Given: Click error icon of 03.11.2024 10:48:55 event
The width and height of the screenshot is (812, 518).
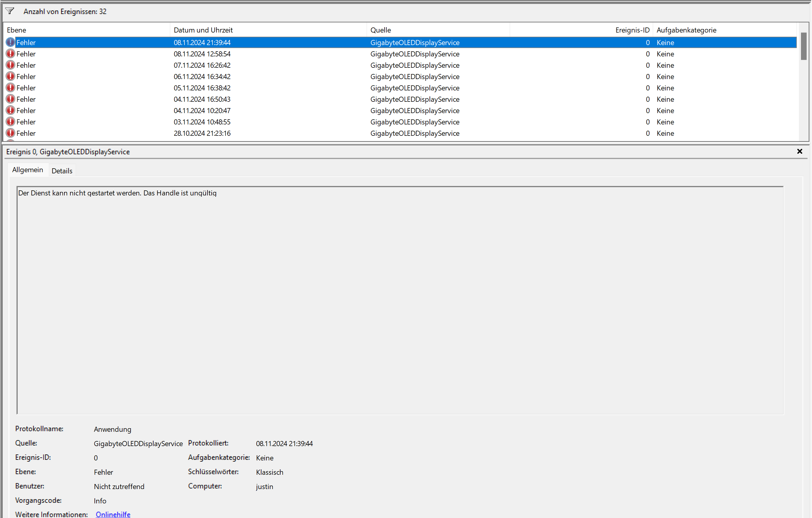Looking at the screenshot, I should (10, 122).
